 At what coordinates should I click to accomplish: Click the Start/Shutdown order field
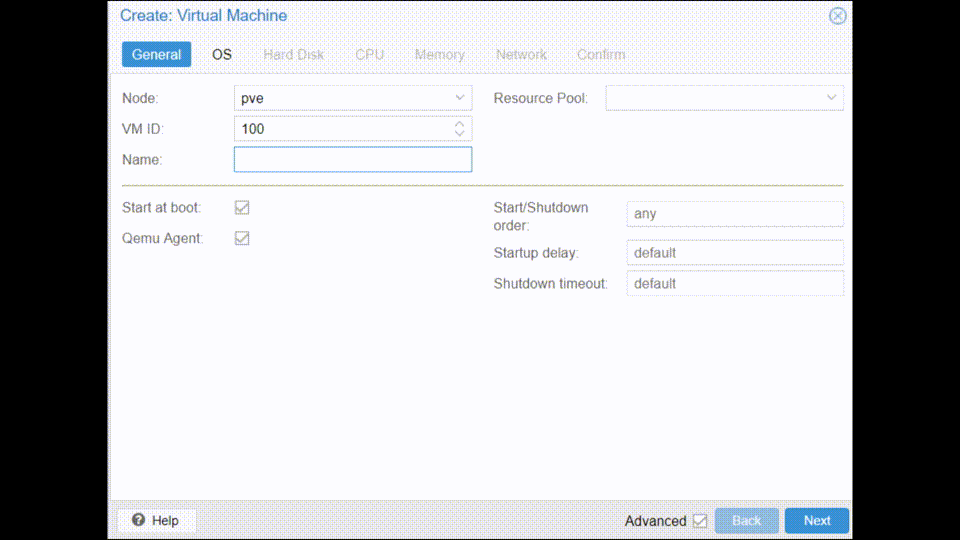[734, 214]
